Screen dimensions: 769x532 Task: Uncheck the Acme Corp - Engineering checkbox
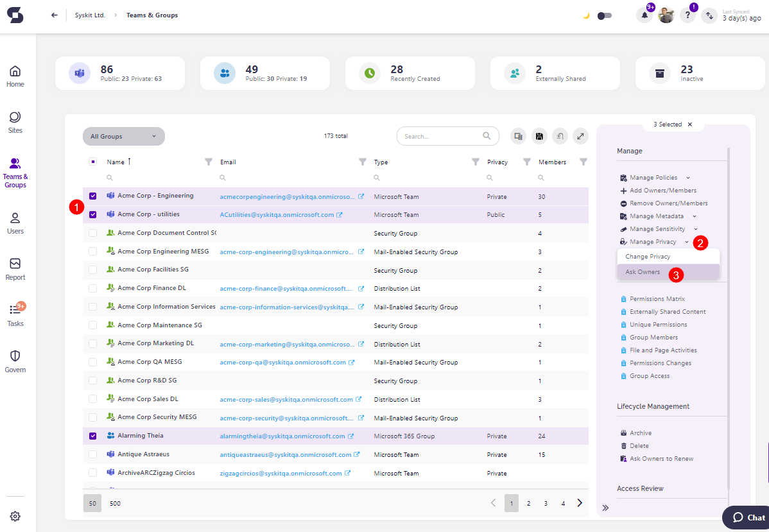(x=93, y=196)
